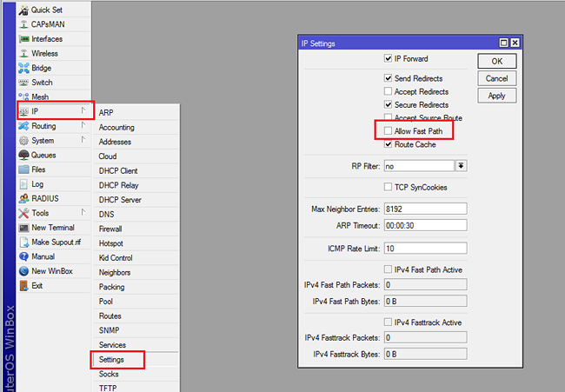
Task: Close the IP Settings window
Action: 515,43
